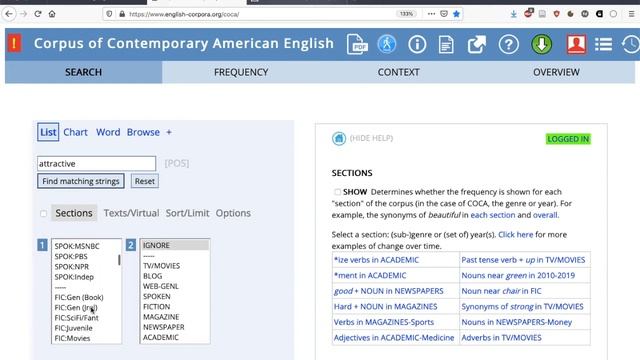The image size is (640, 360).
Task: Open the 'overall' link
Action: coord(546,215)
